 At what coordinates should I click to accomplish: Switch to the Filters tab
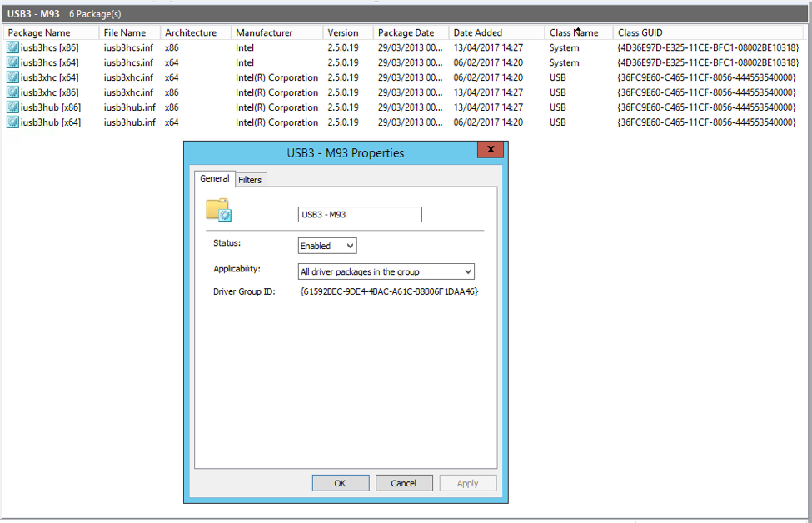250,180
